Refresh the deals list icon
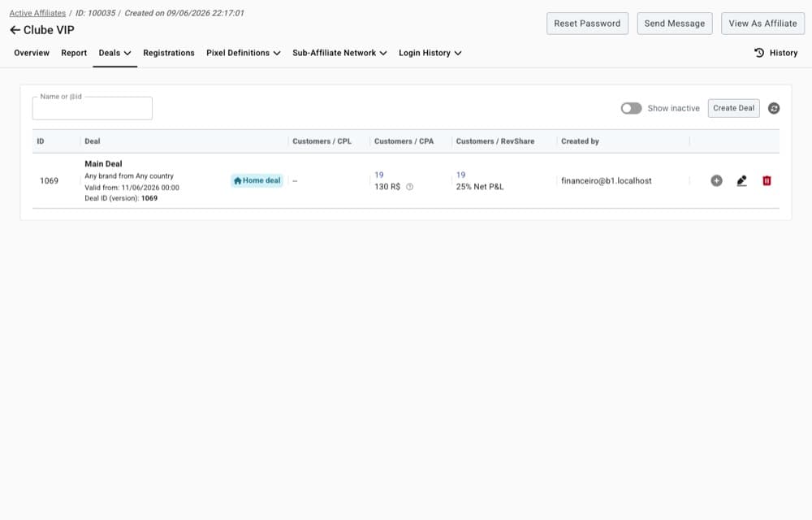 pos(774,108)
